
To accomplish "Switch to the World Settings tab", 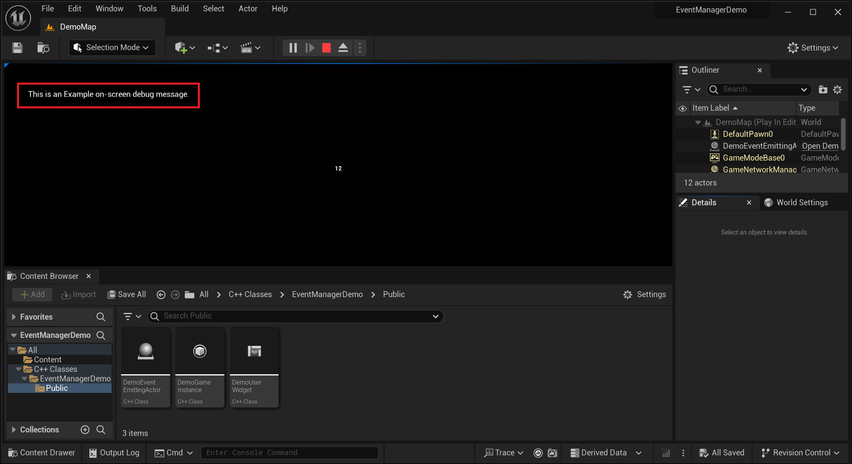I will pyautogui.click(x=796, y=203).
